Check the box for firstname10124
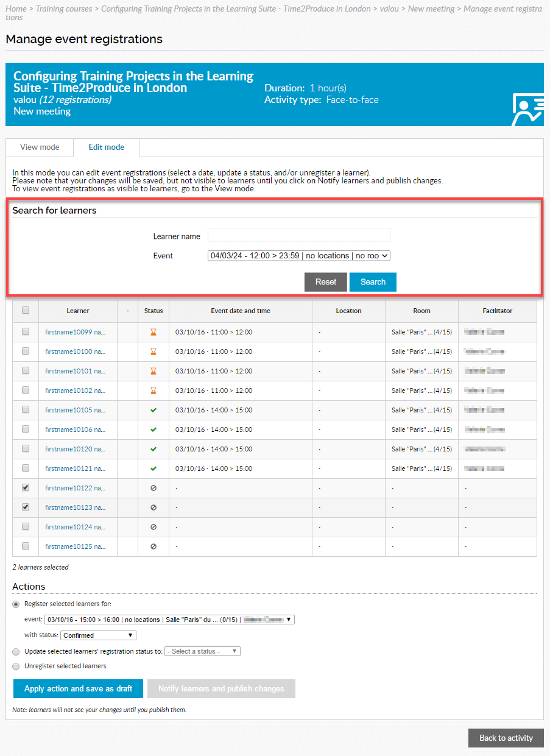The image size is (550, 756). pos(26,527)
